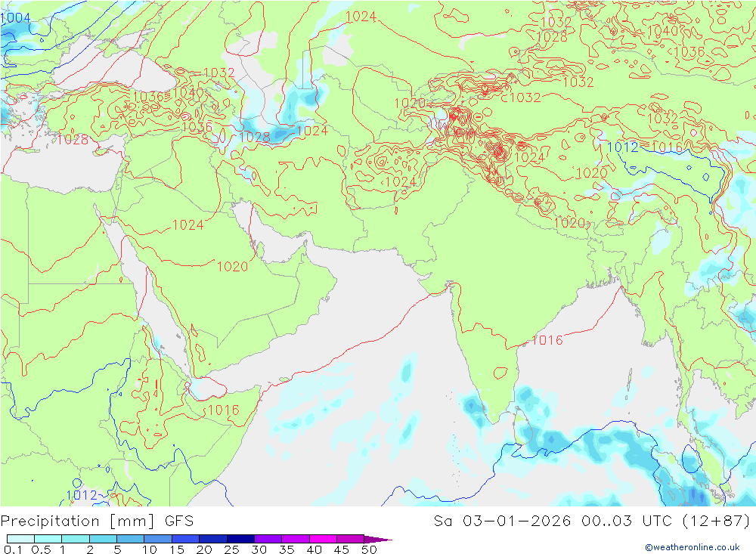756x554 pixels.
Task: Pick the magenta legend swatch between 40 and 45
Action: (323, 539)
